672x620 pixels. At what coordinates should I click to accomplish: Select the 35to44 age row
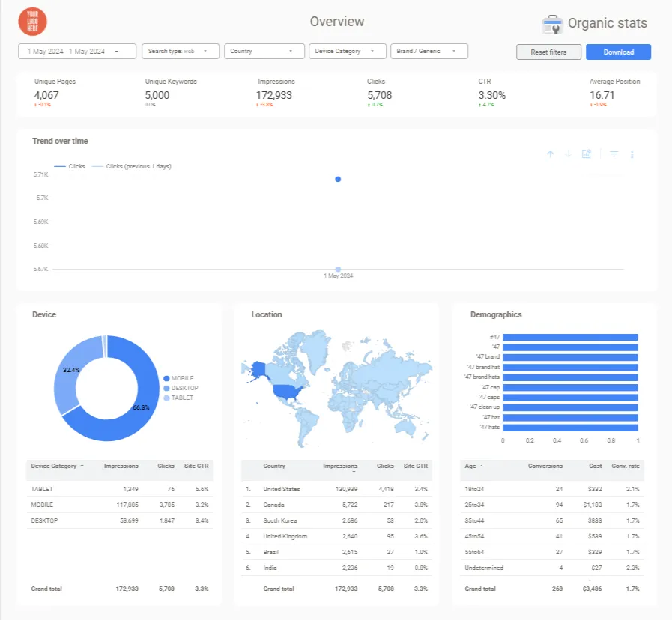[552, 520]
